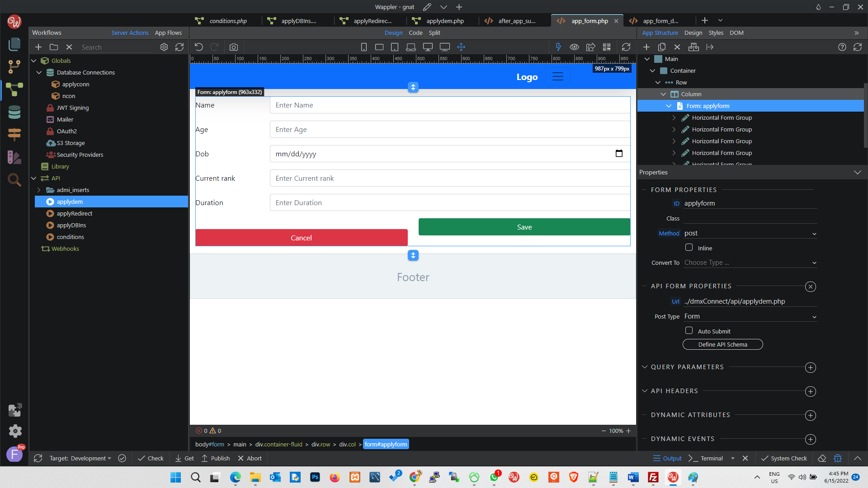Switch to the Code view tab
This screenshot has height=488, width=868.
[415, 33]
